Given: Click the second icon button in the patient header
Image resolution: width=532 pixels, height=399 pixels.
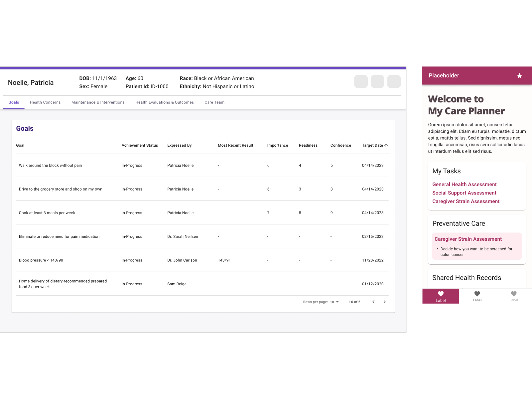Looking at the screenshot, I should coord(377,81).
